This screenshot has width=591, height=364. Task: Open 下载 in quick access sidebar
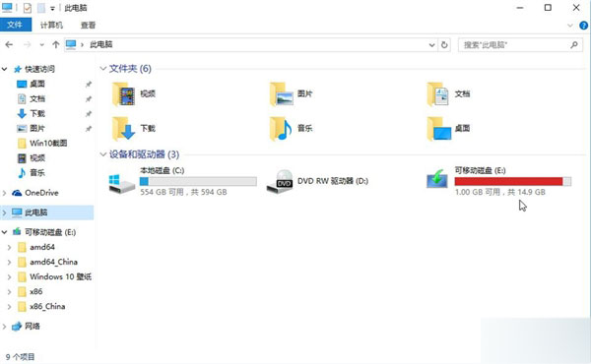tap(37, 113)
